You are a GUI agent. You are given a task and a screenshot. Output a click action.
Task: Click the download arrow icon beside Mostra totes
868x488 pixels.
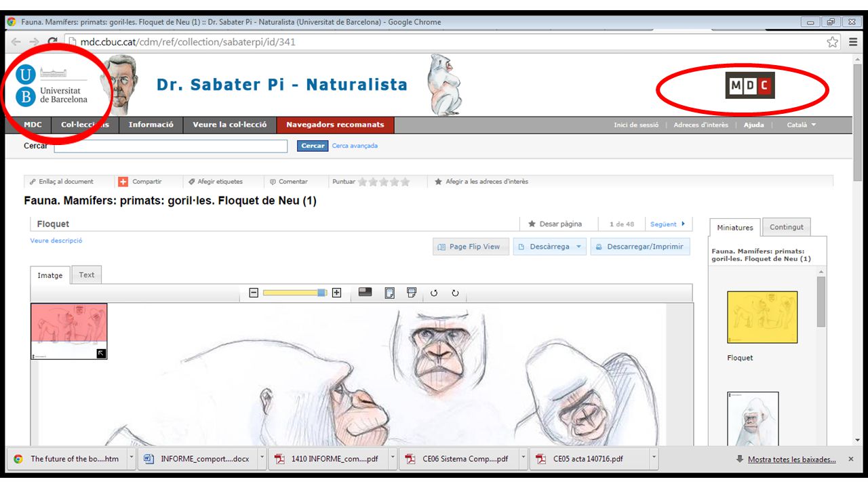click(739, 459)
